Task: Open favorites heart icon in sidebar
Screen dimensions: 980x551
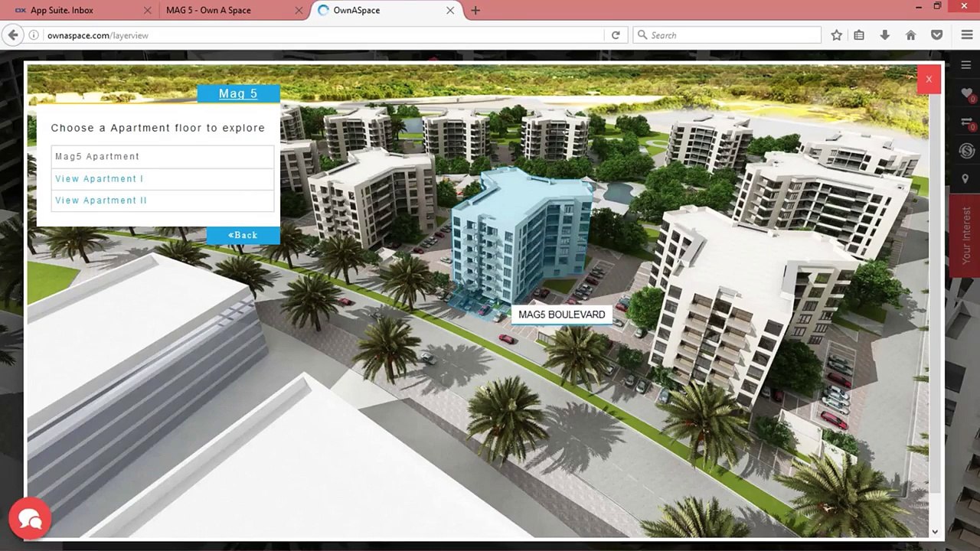Action: [x=966, y=93]
